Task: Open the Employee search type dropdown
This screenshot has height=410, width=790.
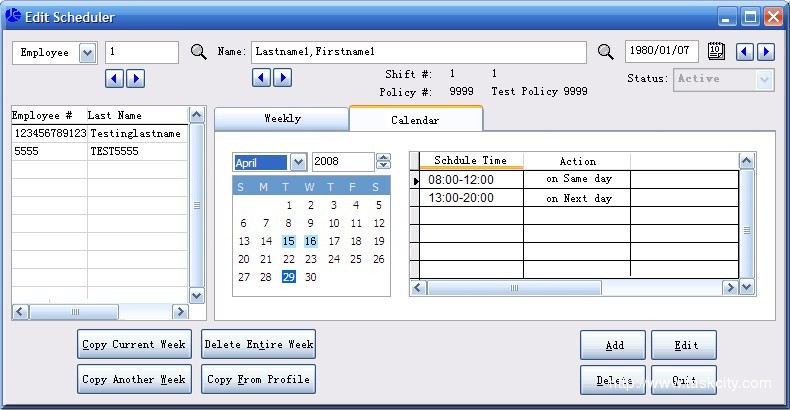Action: tap(86, 52)
